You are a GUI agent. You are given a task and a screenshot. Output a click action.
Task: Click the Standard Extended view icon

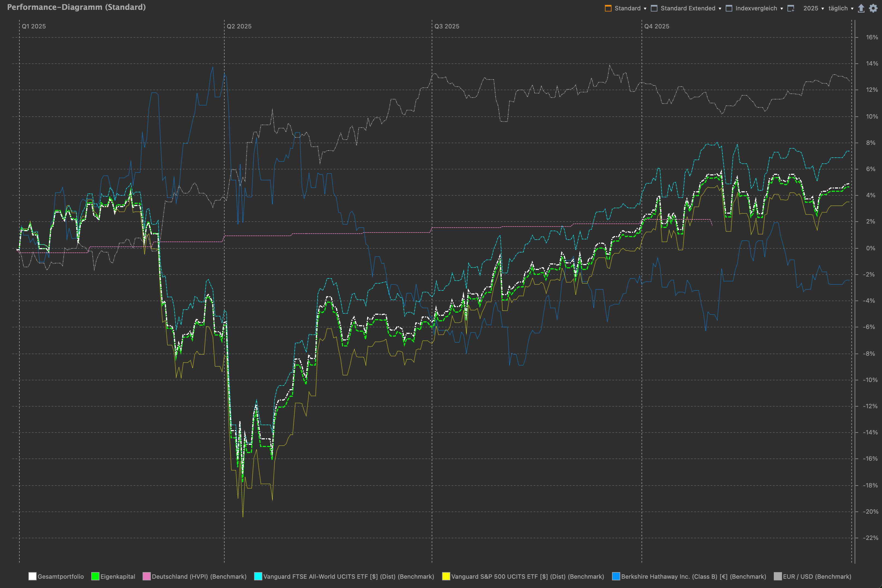[654, 8]
